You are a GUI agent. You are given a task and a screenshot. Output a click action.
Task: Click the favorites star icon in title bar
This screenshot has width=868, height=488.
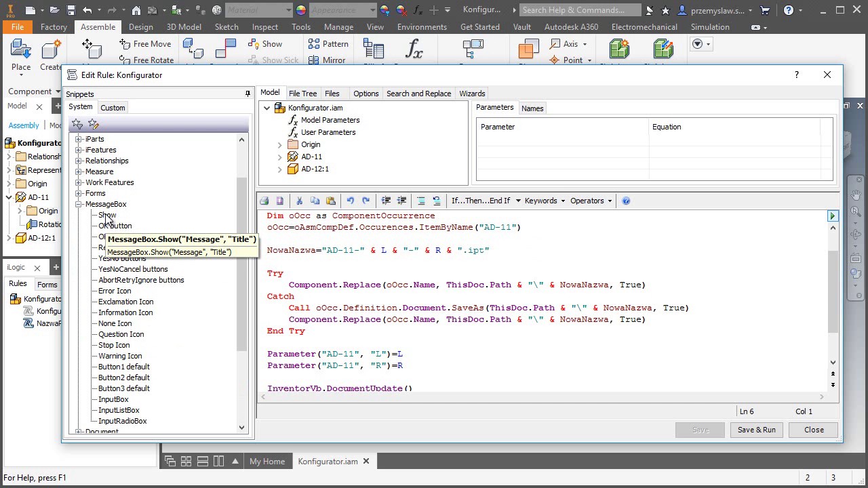[665, 10]
